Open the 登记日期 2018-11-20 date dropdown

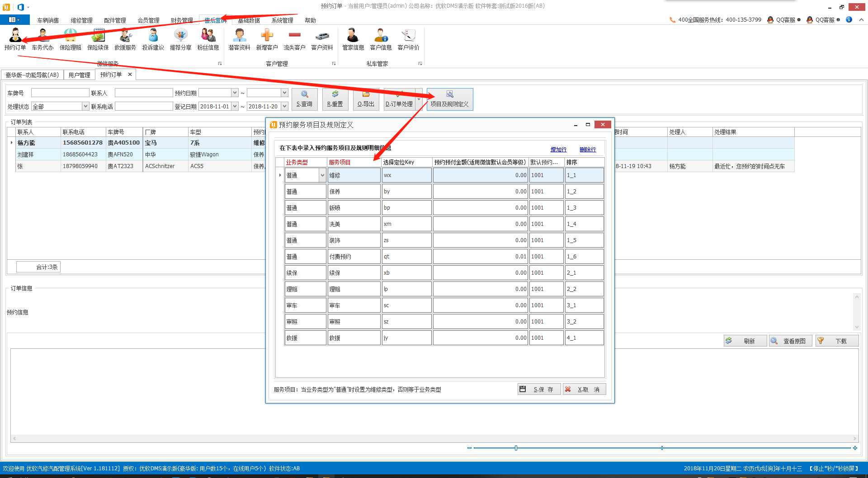click(x=284, y=106)
